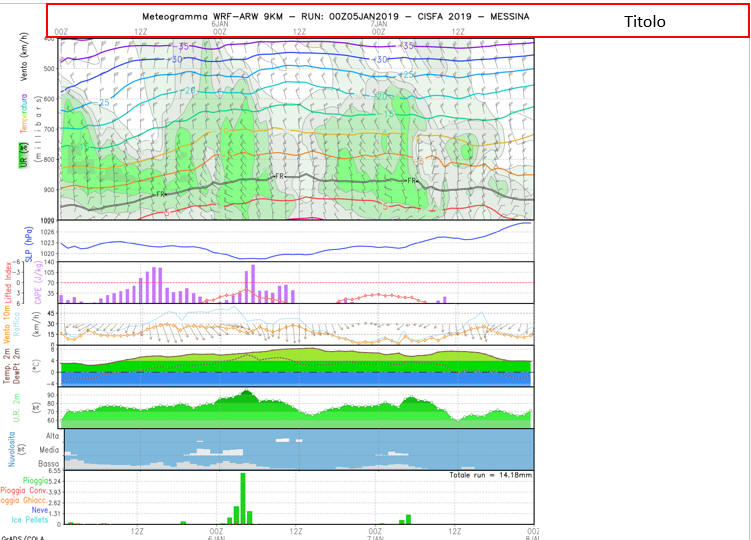Click the 900 millibar pressure tick label

(49, 190)
